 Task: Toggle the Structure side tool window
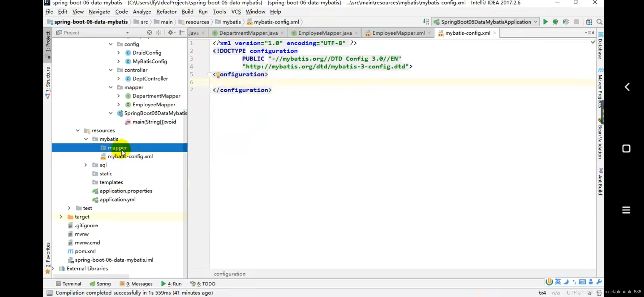[x=48, y=82]
